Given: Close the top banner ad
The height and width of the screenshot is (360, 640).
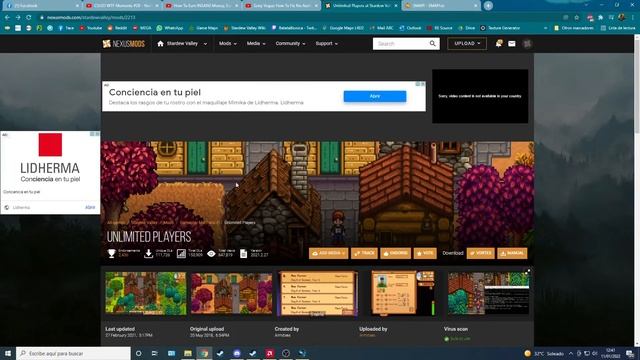Looking at the screenshot, I should pos(423,84).
